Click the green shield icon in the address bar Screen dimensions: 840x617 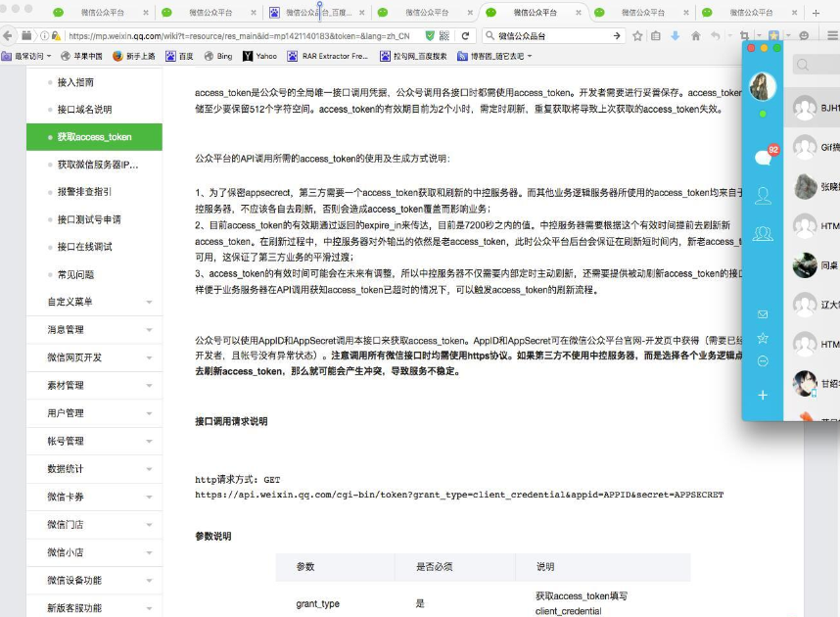[430, 36]
